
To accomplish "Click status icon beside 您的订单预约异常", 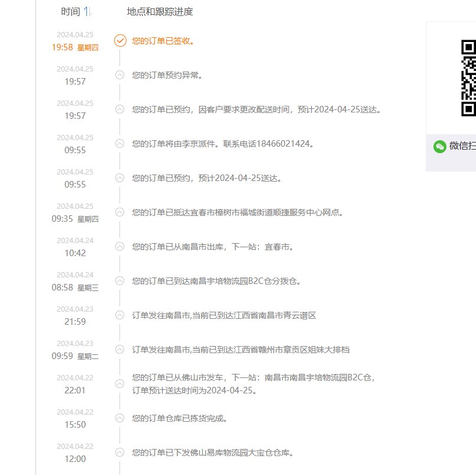I will tap(120, 75).
